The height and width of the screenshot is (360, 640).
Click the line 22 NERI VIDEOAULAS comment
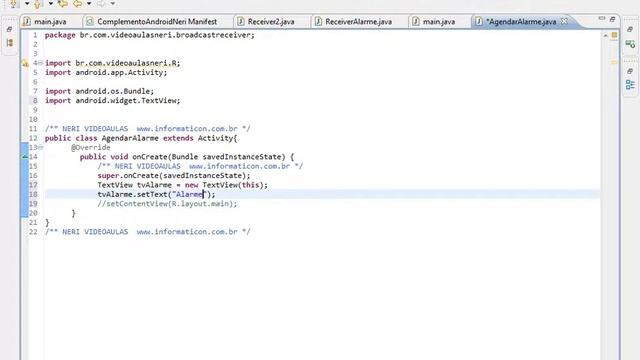[147, 232]
